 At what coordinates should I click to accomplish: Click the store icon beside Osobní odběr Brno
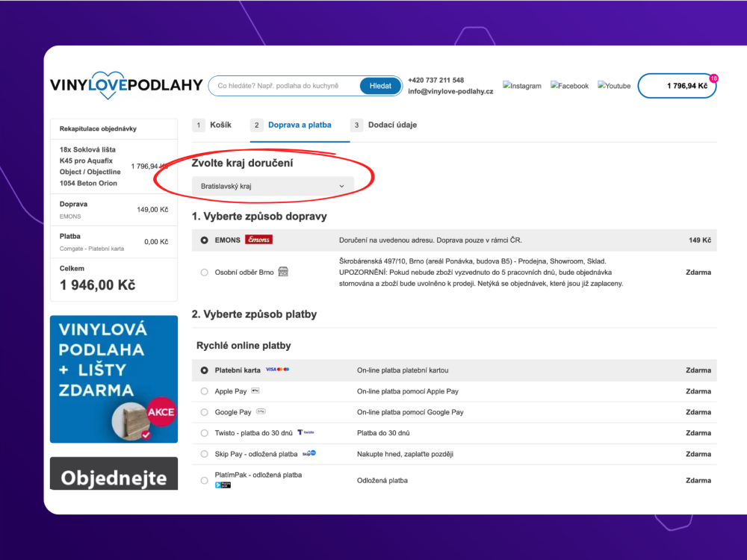(283, 272)
